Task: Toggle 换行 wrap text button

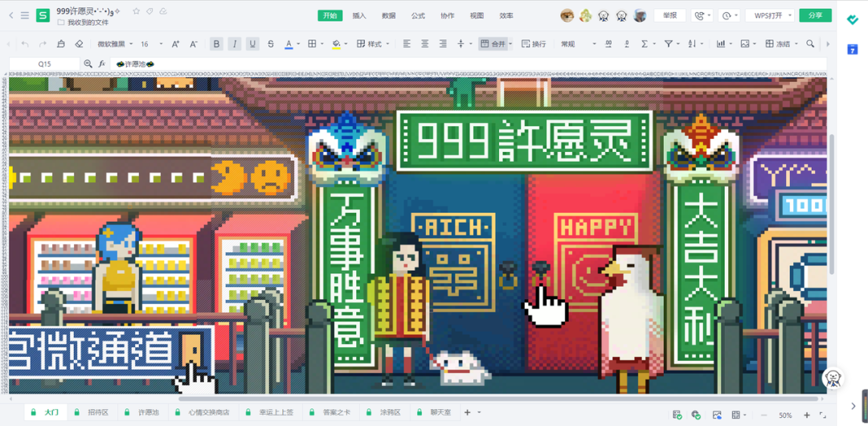Action: [x=534, y=43]
